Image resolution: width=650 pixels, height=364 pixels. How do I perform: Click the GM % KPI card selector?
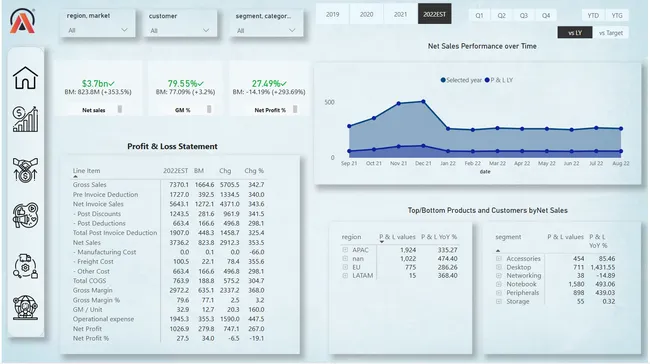(x=209, y=109)
